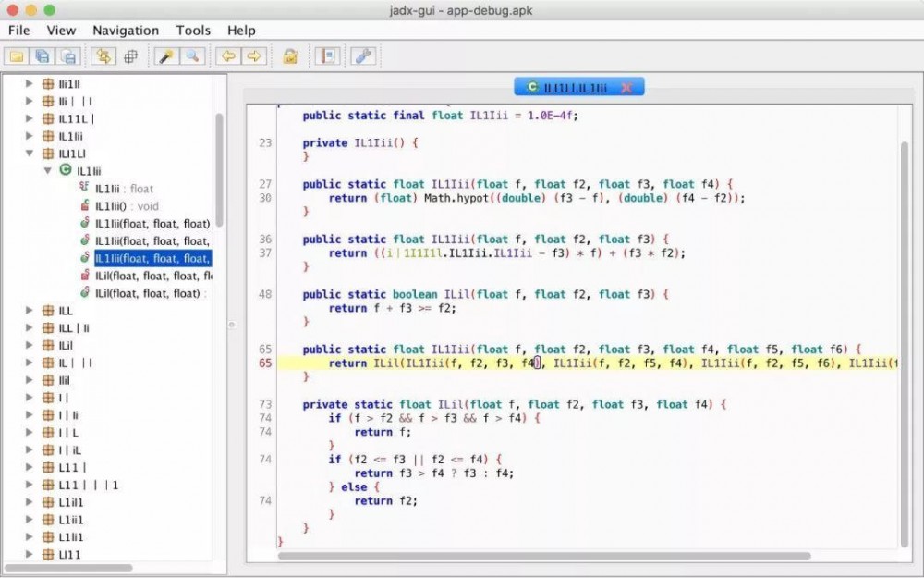Click the tree panel horizontal scrollbar
This screenshot has height=578, width=924.
pyautogui.click(x=68, y=568)
